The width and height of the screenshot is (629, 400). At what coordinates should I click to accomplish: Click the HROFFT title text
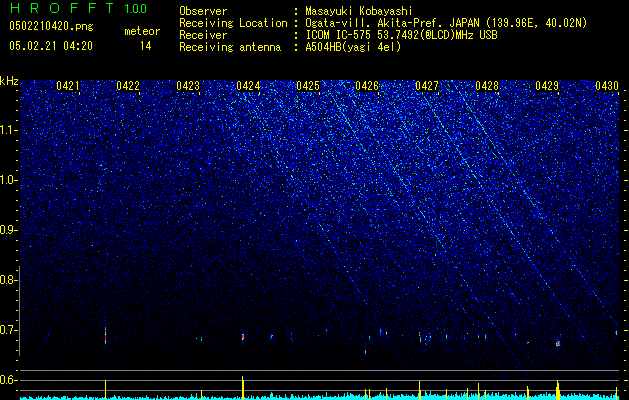[x=62, y=8]
